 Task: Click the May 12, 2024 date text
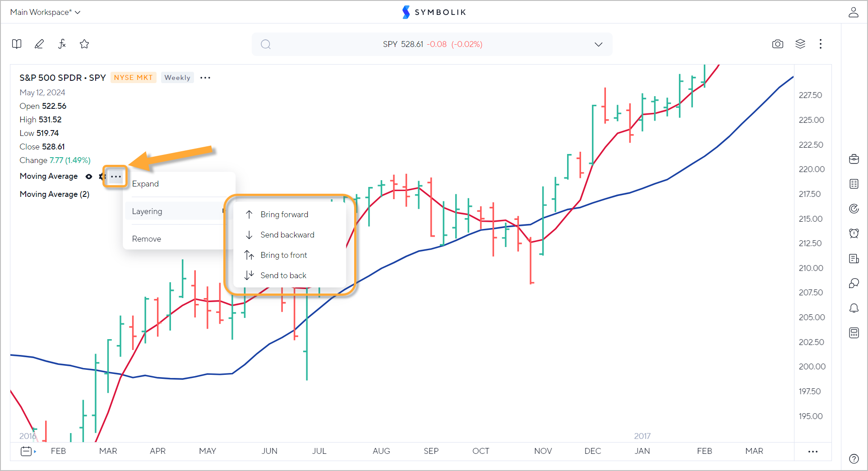pos(42,93)
